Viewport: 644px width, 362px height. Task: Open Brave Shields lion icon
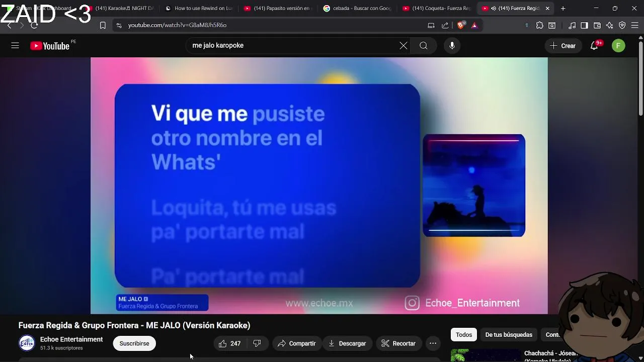click(460, 25)
